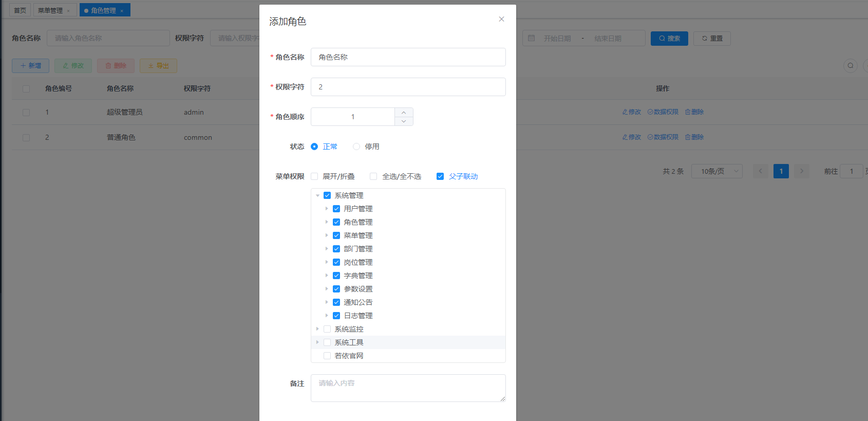Uncheck 字典管理 checkbox
868x421 pixels.
336,276
